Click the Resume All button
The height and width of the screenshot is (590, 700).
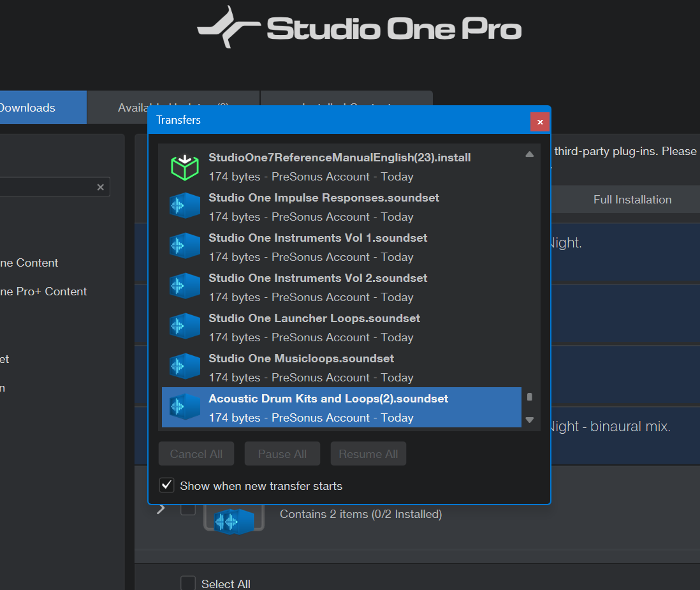368,454
